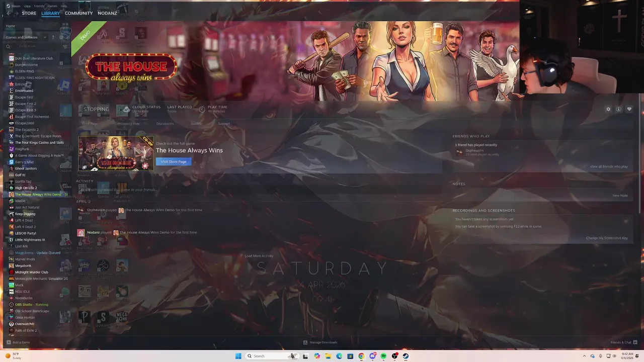
Task: Open the library filter options icon
Action: (65, 46)
